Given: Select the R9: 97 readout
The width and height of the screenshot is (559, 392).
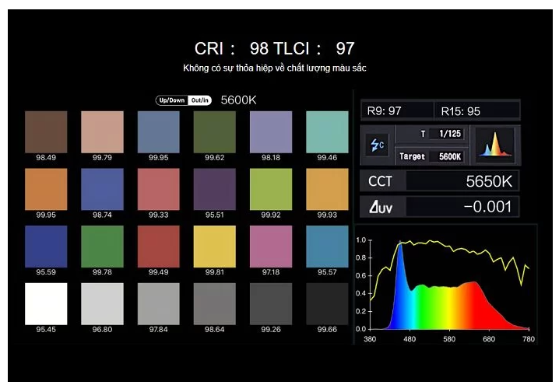Looking at the screenshot, I should [x=398, y=110].
